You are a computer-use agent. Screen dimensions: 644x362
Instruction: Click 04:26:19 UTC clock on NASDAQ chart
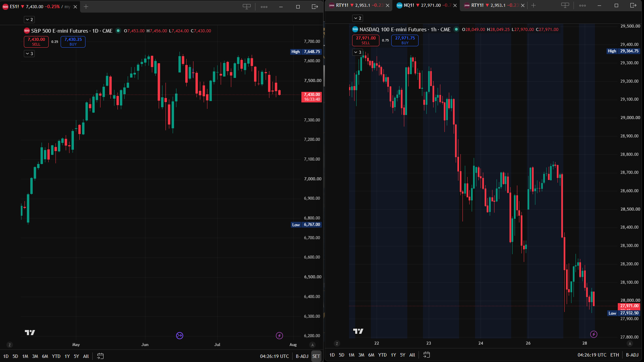click(592, 355)
